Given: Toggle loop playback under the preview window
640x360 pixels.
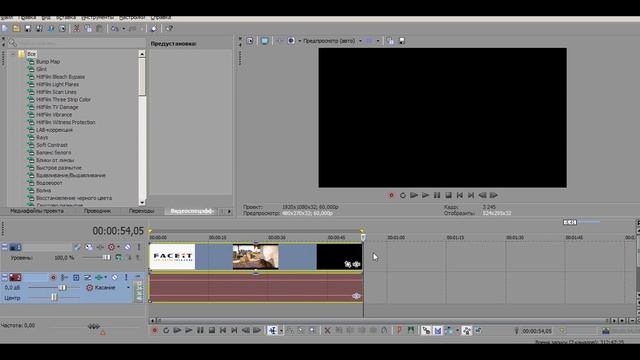Looking at the screenshot, I should coord(403,196).
